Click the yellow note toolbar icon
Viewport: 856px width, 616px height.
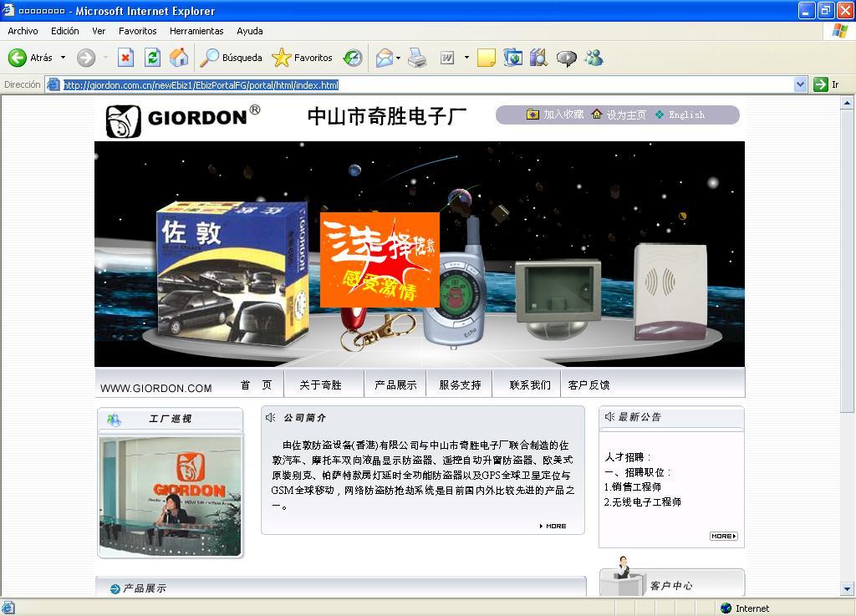(486, 58)
